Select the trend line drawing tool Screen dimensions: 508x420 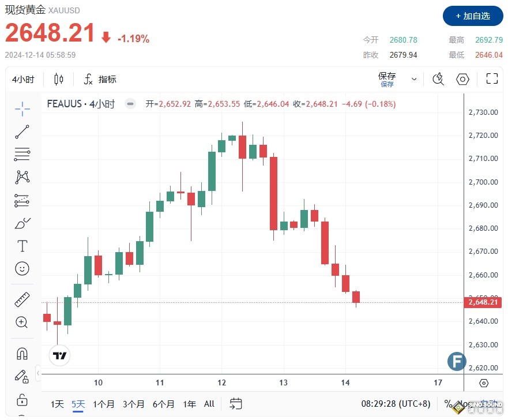pos(22,132)
